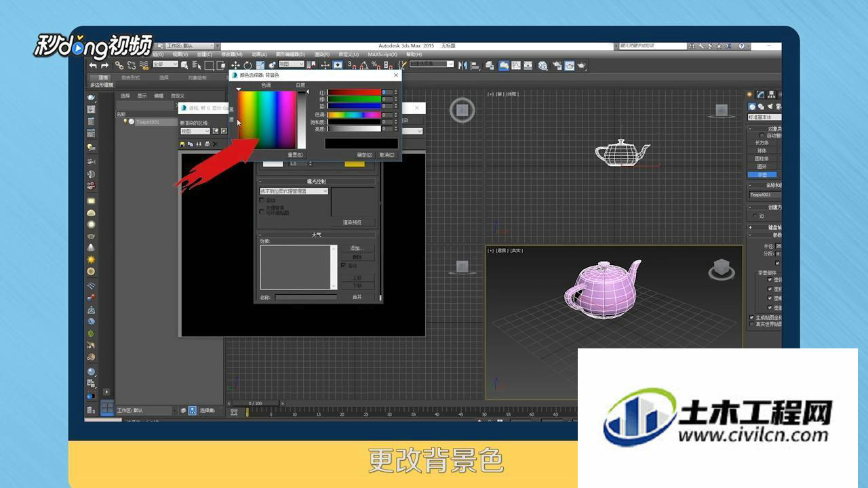Open the MAXScript menu
The width and height of the screenshot is (868, 488).
point(383,54)
